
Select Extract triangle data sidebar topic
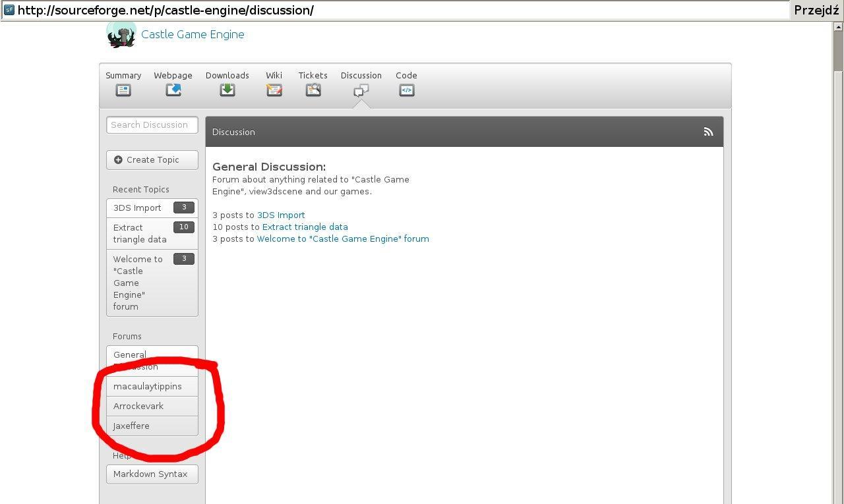(140, 233)
